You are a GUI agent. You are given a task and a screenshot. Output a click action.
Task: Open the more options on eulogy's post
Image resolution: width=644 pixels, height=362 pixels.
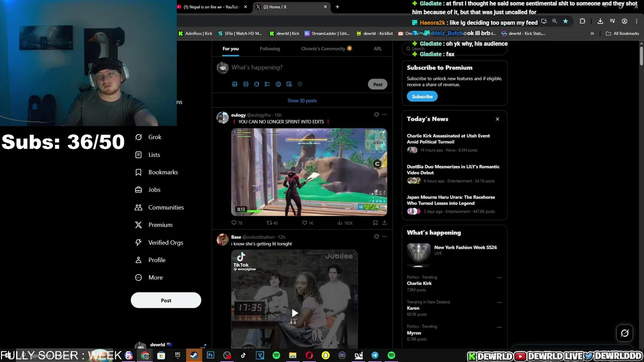pyautogui.click(x=384, y=115)
